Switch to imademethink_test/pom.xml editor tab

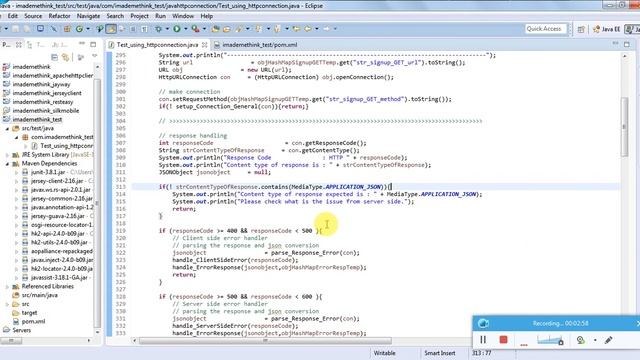point(260,45)
